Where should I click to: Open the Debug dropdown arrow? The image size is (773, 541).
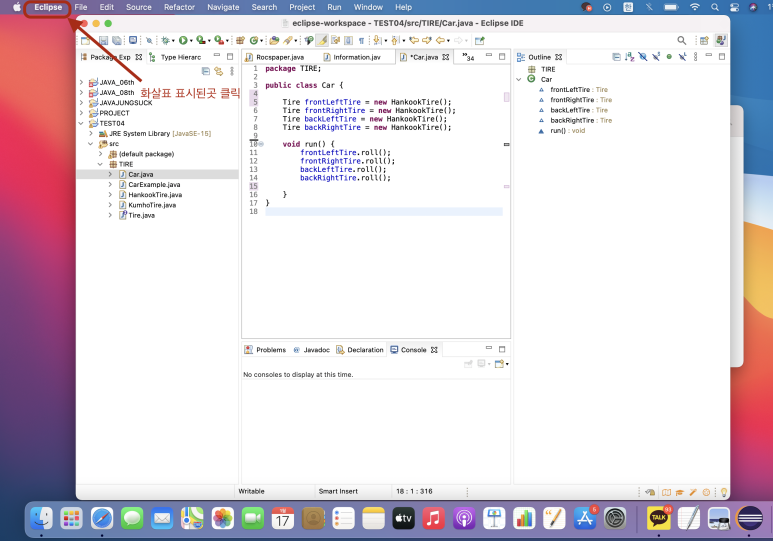click(x=173, y=41)
